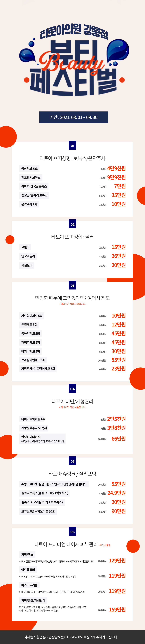Screen dimensions: 145x644
Task: Click the 다이어트약처방 4주 label
Action: pos(33,419)
